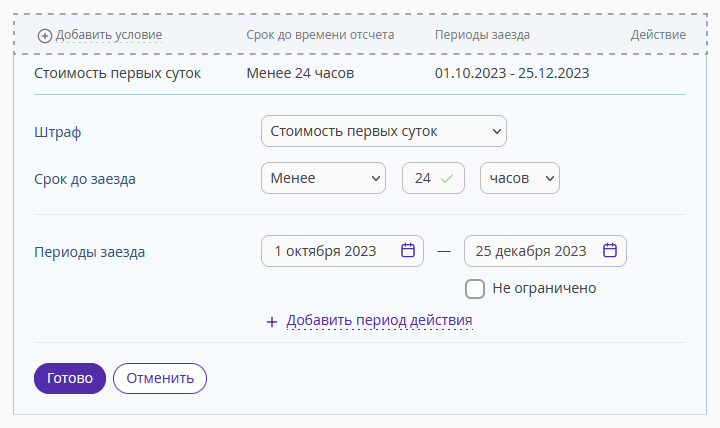Screen dimensions: 720x428
Task: Click the green checkmark in the 24 field
Action: click(447, 178)
